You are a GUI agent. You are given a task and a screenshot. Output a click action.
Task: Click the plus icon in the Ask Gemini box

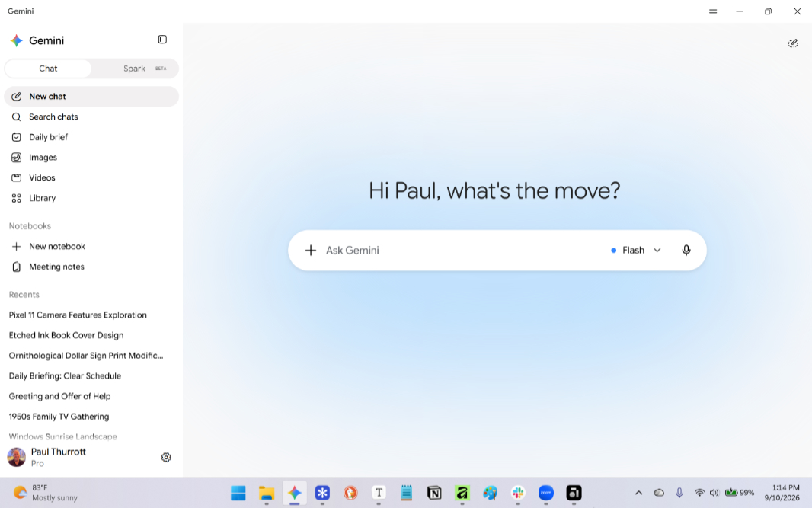pyautogui.click(x=311, y=250)
